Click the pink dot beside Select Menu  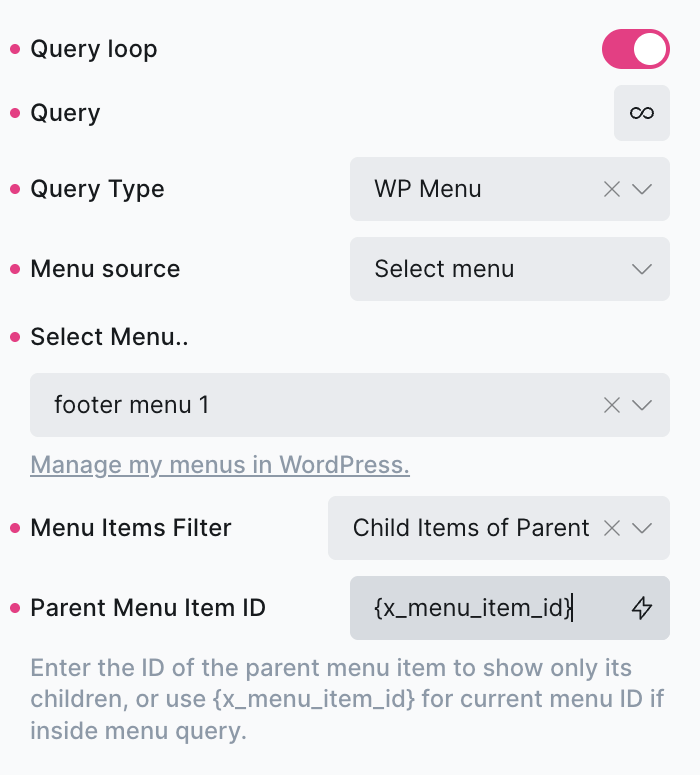[x=15, y=337]
